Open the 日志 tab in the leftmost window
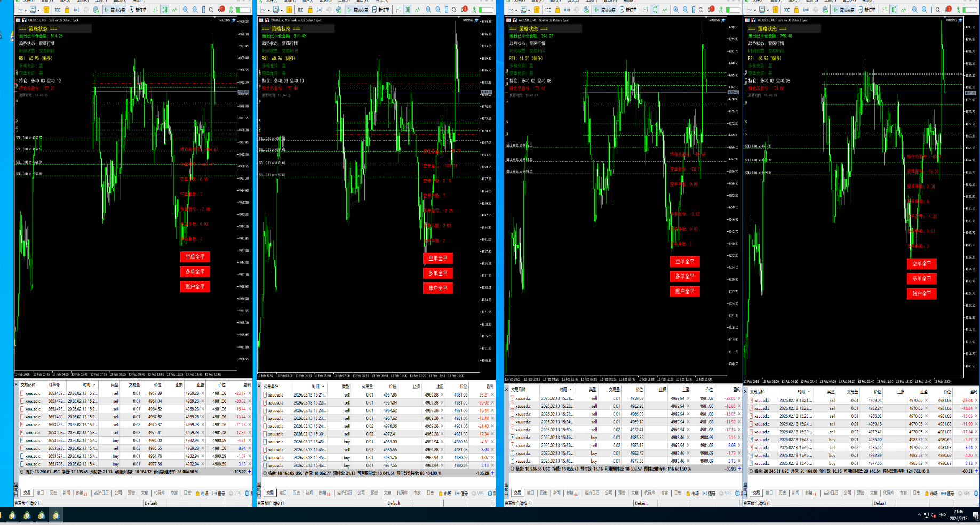This screenshot has width=980, height=525. pos(187,493)
